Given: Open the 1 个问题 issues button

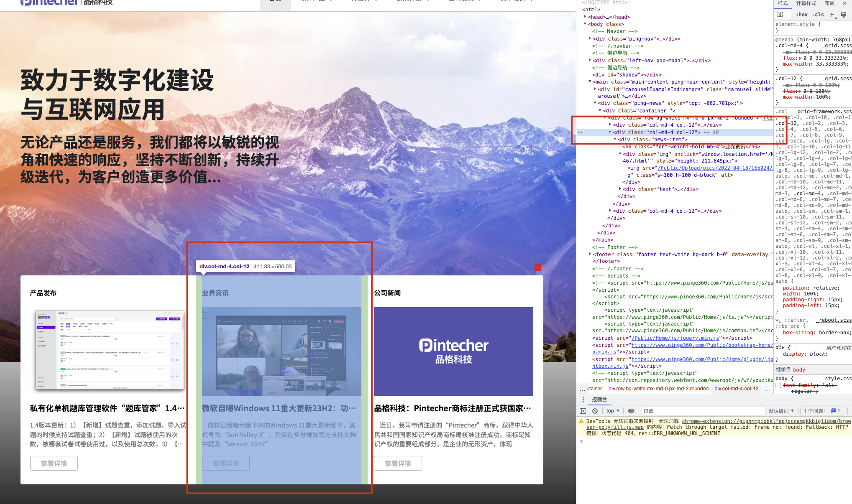Looking at the screenshot, I should [x=822, y=411].
